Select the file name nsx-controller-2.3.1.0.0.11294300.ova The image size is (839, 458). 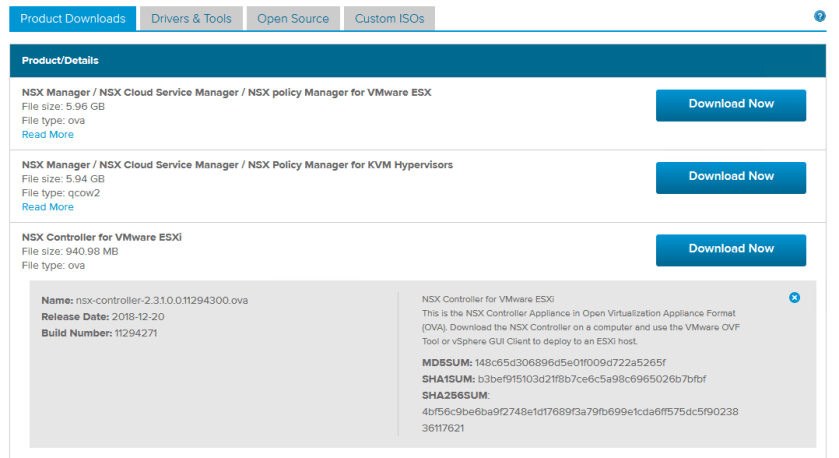[162, 300]
